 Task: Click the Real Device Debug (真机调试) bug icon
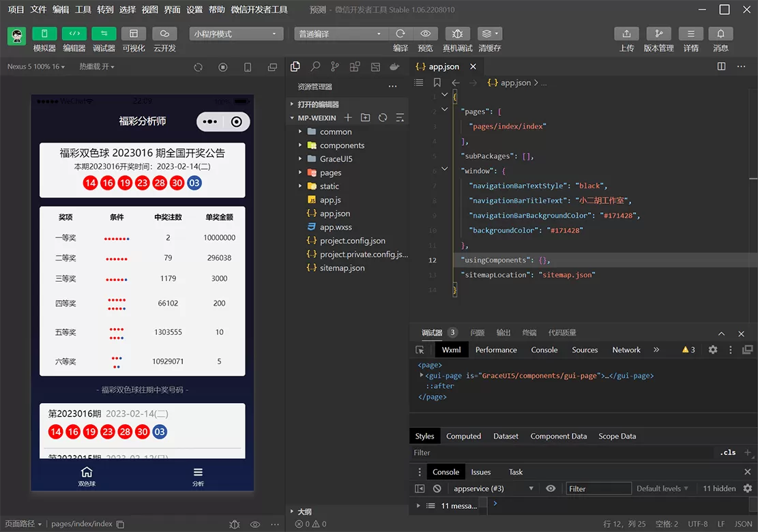[457, 34]
